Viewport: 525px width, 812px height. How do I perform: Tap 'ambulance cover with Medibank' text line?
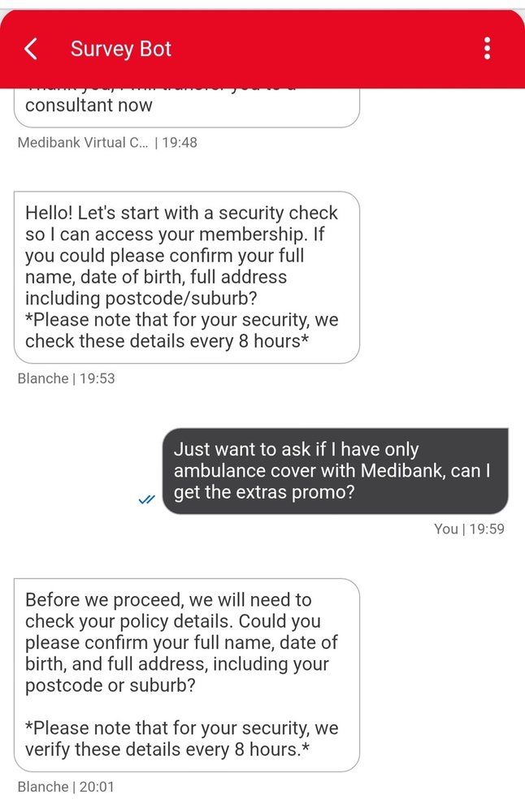click(x=332, y=471)
